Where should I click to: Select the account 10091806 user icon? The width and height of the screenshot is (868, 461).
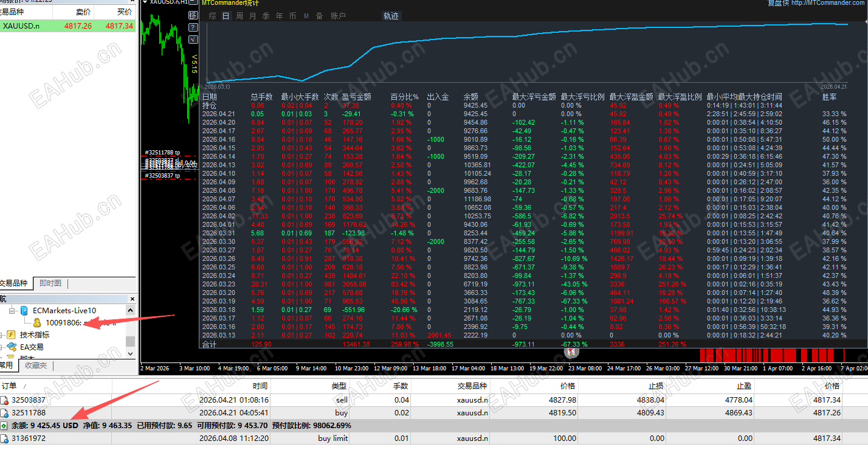coord(38,322)
